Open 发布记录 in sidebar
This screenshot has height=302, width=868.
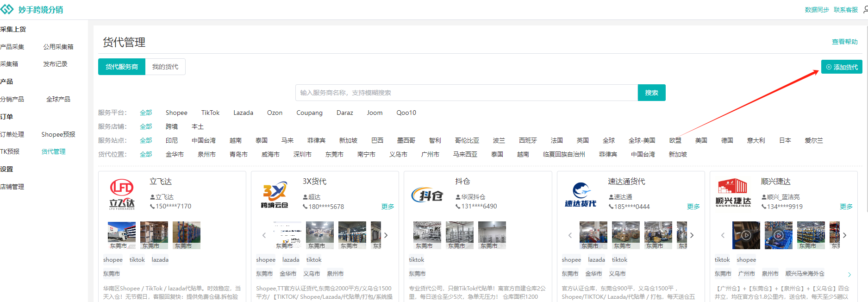coord(55,64)
